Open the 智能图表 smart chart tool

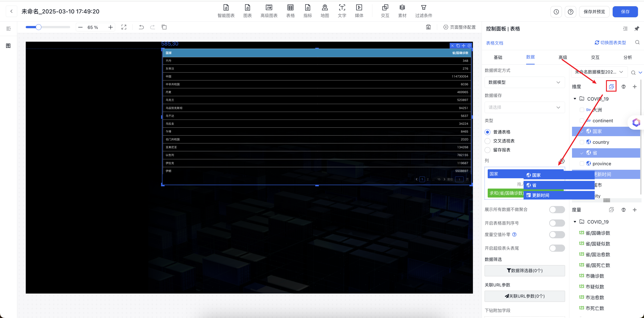coord(226,11)
